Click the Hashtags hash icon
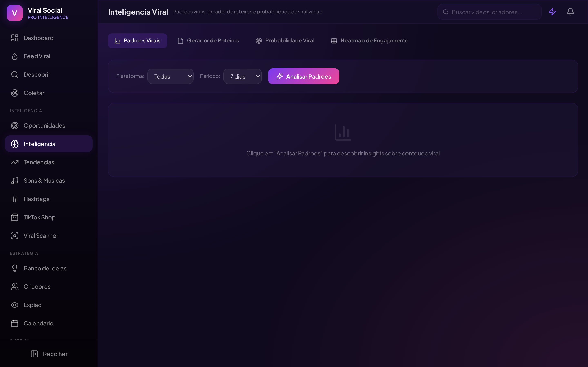The height and width of the screenshot is (367, 588). pyautogui.click(x=14, y=199)
